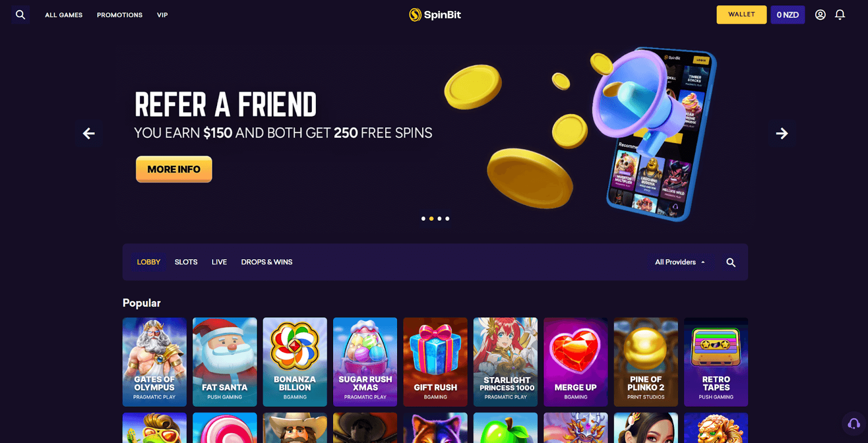Screen dimensions: 868x443
Task: Select the fourth carousel dot indicator
Action: pyautogui.click(x=447, y=219)
